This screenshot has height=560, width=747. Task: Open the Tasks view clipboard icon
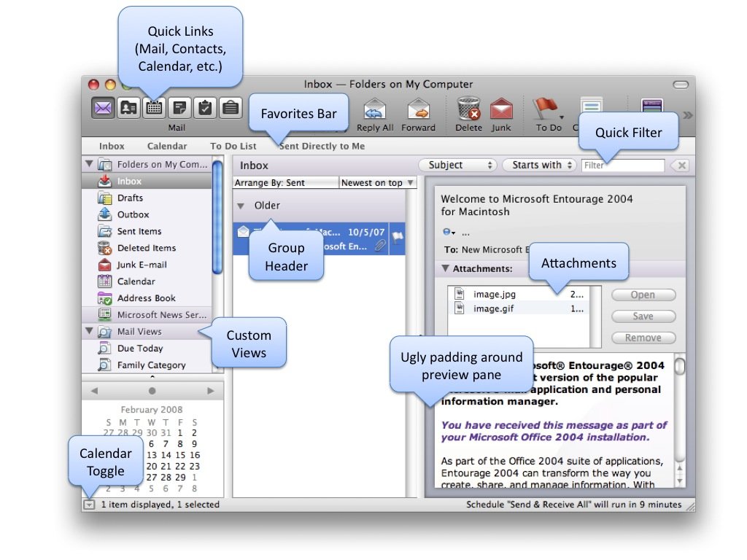[x=205, y=108]
